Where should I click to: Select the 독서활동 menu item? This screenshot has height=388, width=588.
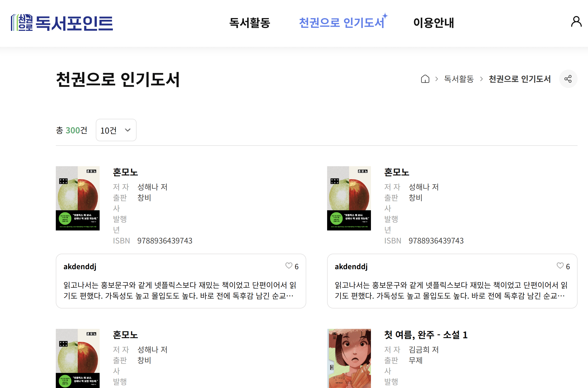(250, 23)
